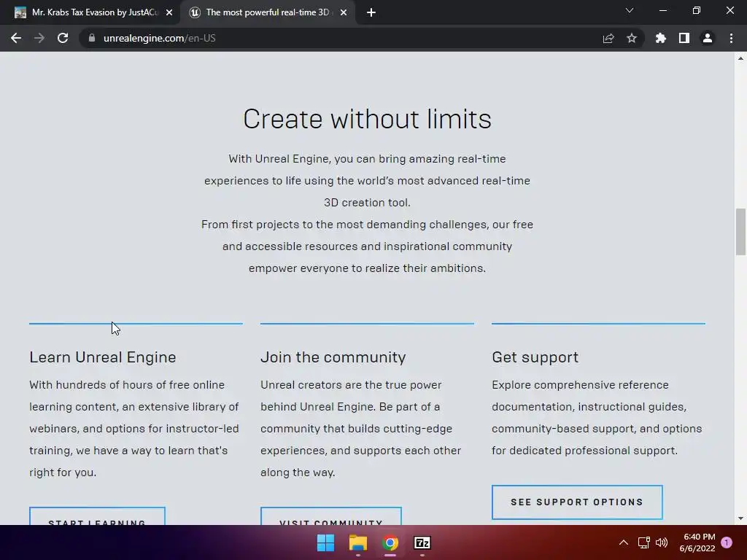Click the scrollbar down arrow
747x560 pixels.
(x=740, y=518)
